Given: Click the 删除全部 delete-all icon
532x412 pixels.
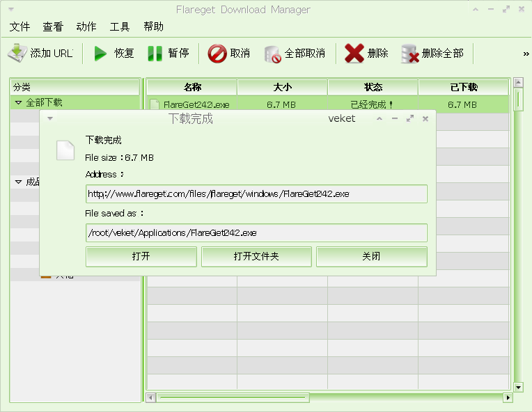Looking at the screenshot, I should (x=410, y=54).
